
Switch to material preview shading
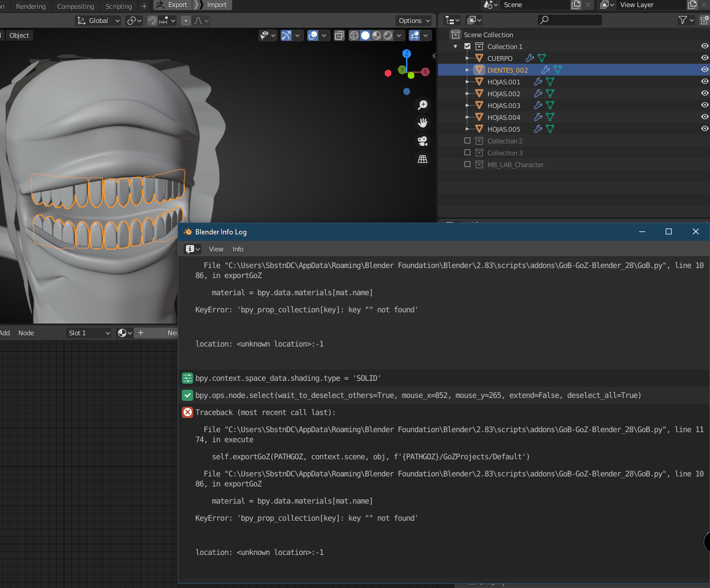point(377,35)
